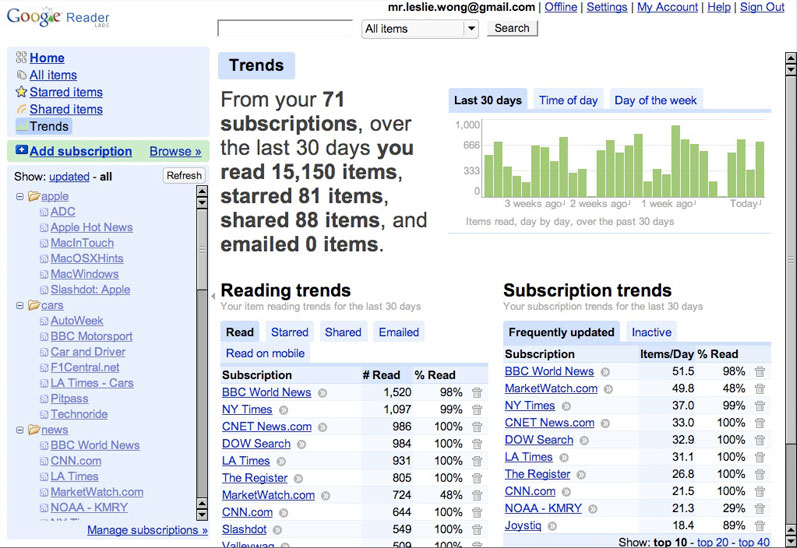Open Manage subscriptions link
Viewport: 797px width, 548px height.
point(147,530)
